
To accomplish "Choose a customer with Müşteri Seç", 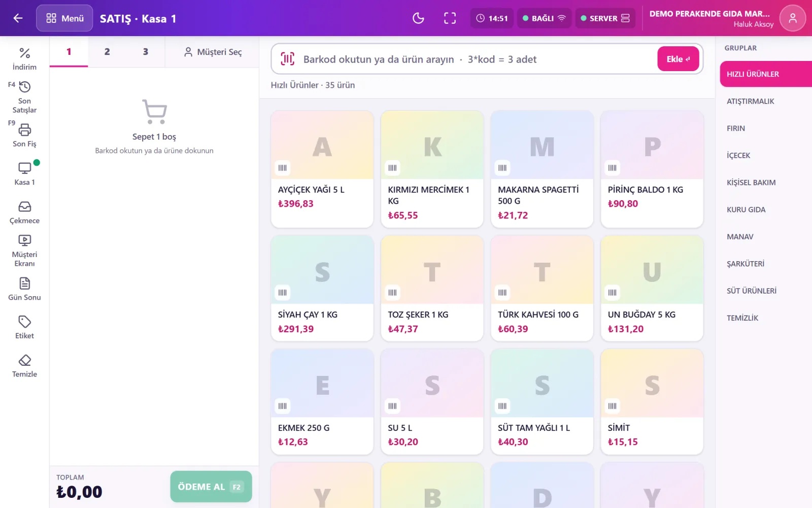I will coord(213,52).
